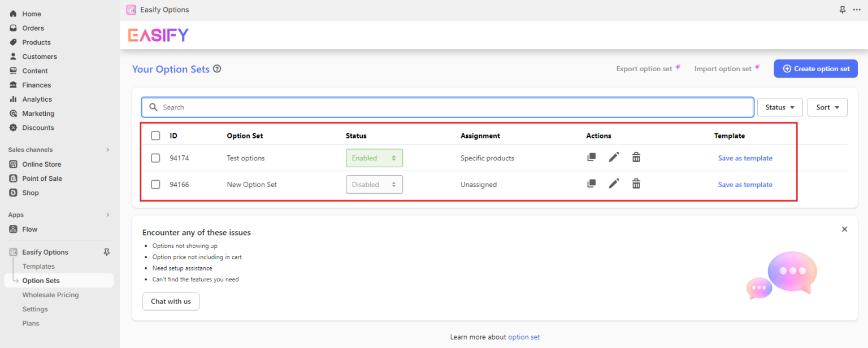868x348 pixels.
Task: Tick the checkbox next to Test options
Action: pyautogui.click(x=155, y=158)
